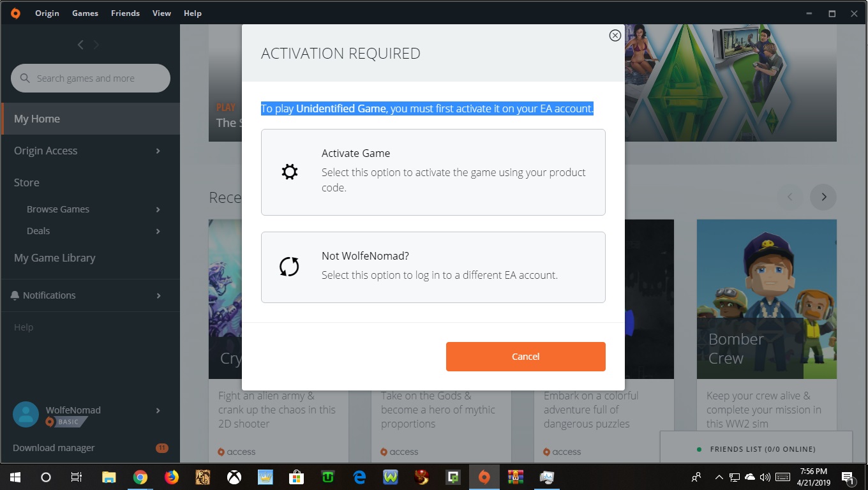Open Microsoft Store from taskbar
The height and width of the screenshot is (490, 868).
[x=297, y=477]
